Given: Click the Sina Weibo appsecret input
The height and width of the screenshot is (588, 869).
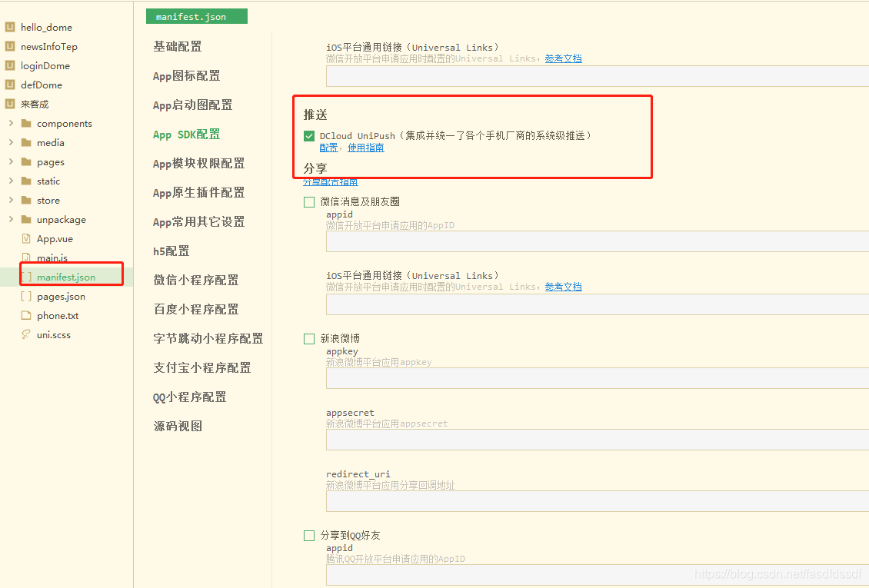Looking at the screenshot, I should coord(598,440).
